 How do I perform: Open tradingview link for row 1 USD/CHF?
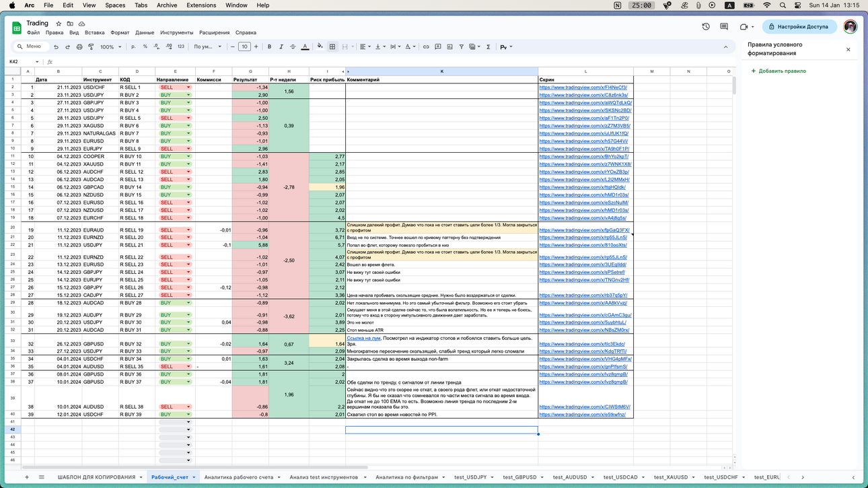pos(583,88)
